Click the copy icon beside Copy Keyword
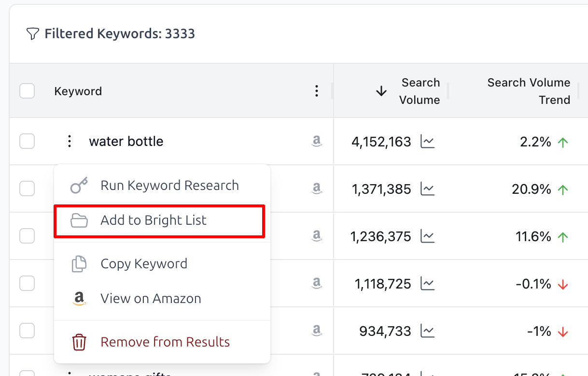Screen dimensions: 588x376 click(79, 263)
